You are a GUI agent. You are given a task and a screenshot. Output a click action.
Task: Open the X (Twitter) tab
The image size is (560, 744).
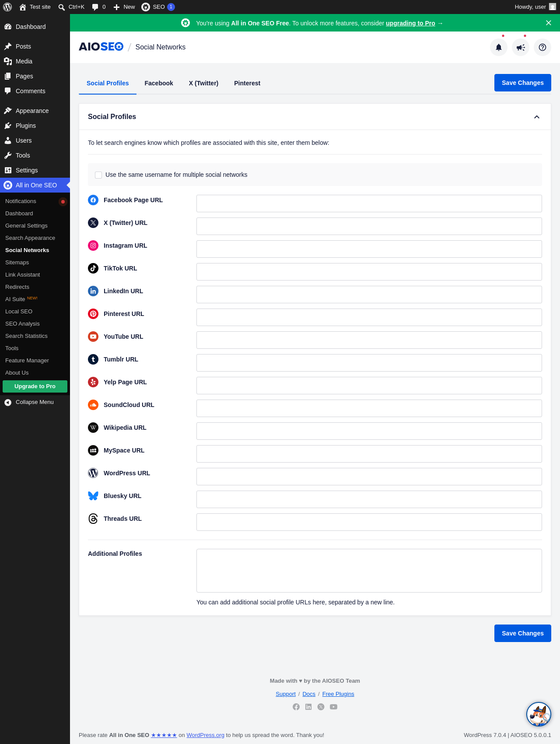click(203, 83)
